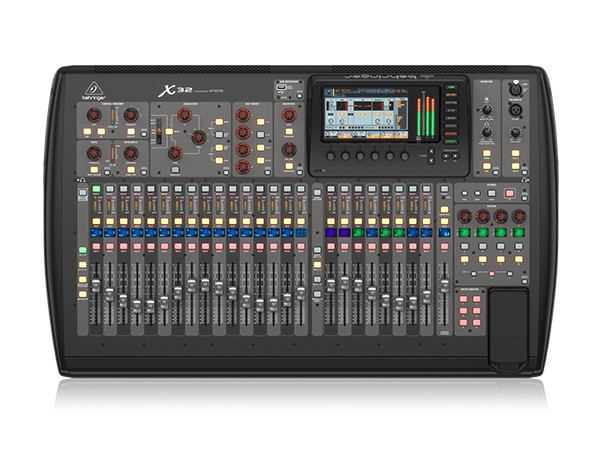Open the Home screen button
The width and height of the screenshot is (600, 450).
451,87
